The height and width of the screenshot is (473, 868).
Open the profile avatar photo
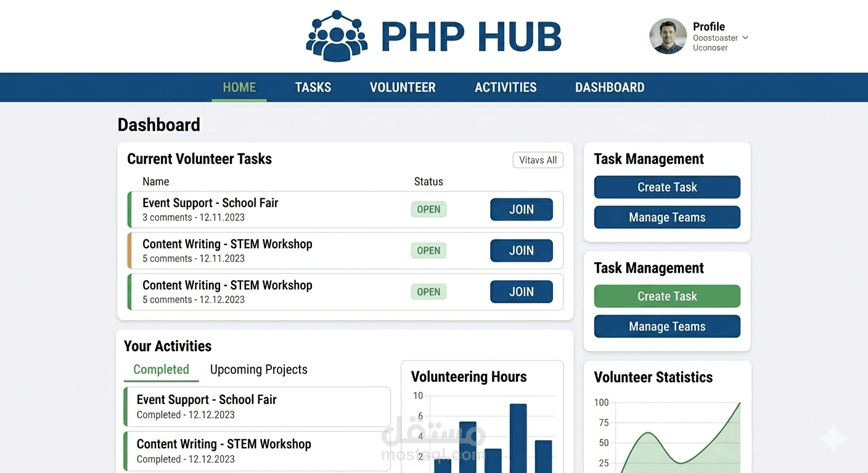pos(668,36)
